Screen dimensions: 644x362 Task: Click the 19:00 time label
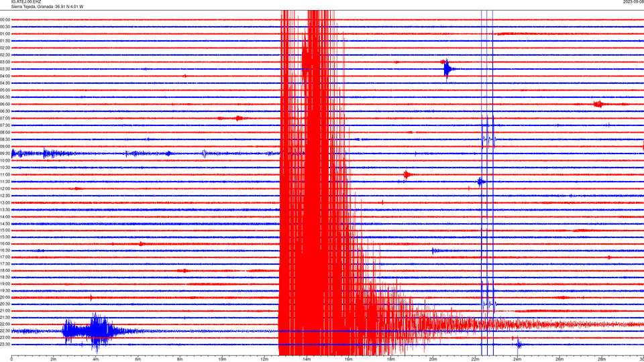(x=5, y=284)
